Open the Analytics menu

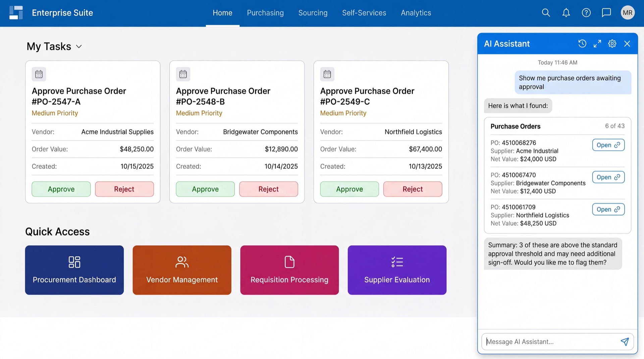[x=416, y=13]
